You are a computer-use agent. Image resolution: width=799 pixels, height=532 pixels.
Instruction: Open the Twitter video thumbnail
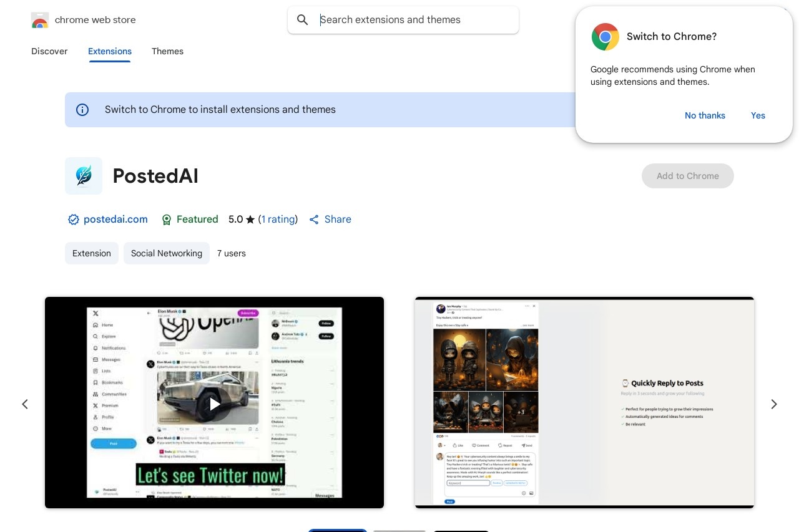click(x=214, y=403)
